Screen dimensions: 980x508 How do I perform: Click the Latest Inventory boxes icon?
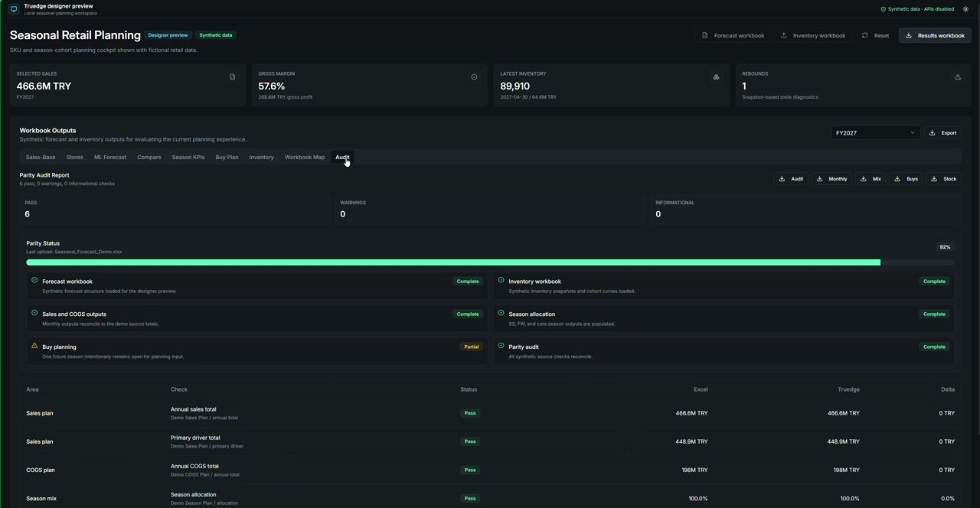click(716, 77)
